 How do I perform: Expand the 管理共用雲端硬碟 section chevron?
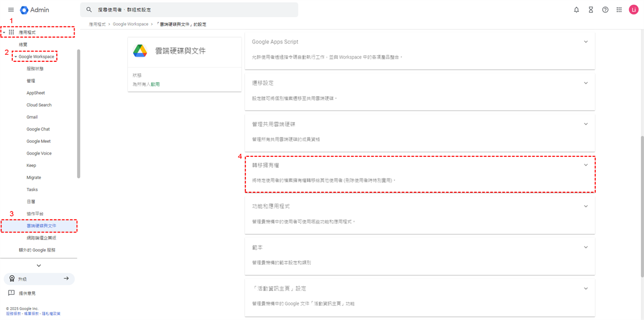pyautogui.click(x=586, y=124)
